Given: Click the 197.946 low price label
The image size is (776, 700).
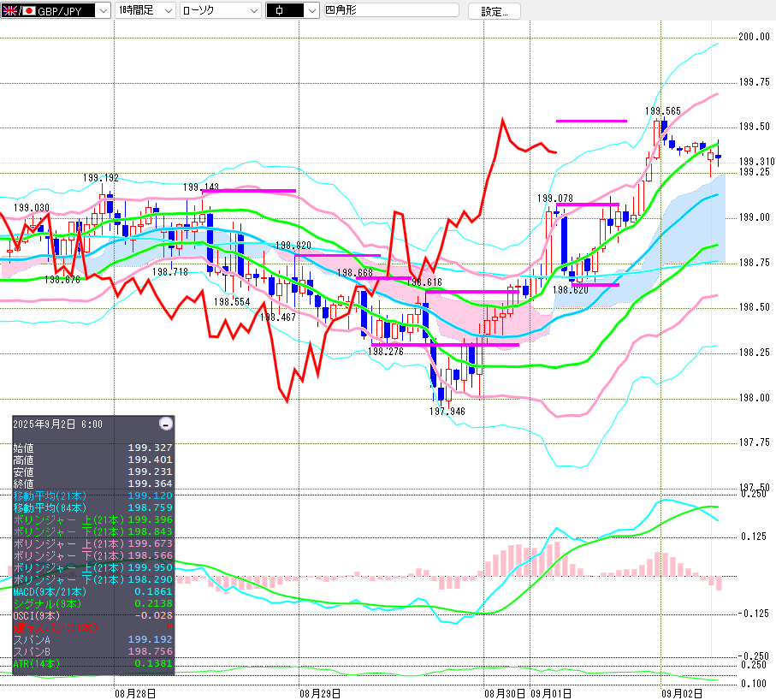Looking at the screenshot, I should click(x=447, y=412).
